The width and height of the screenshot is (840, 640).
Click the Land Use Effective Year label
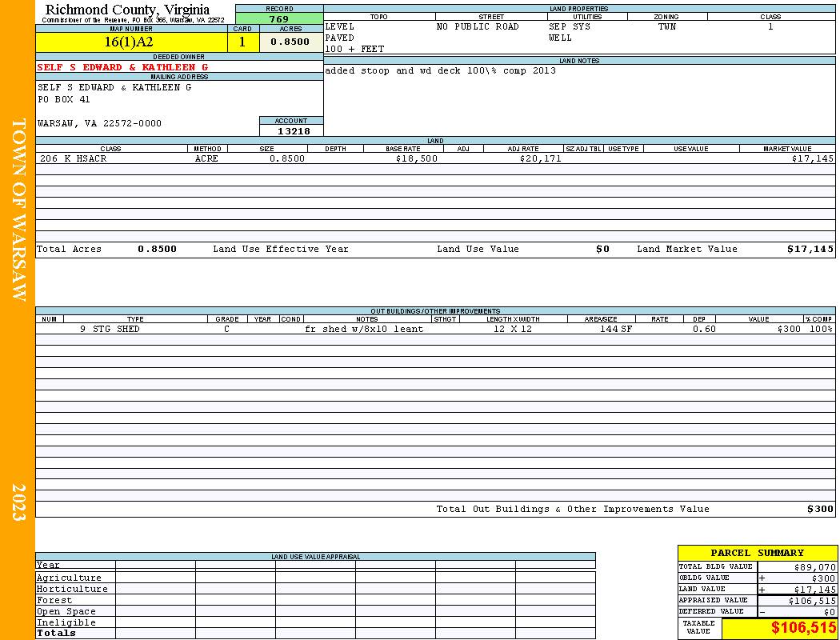pos(281,249)
